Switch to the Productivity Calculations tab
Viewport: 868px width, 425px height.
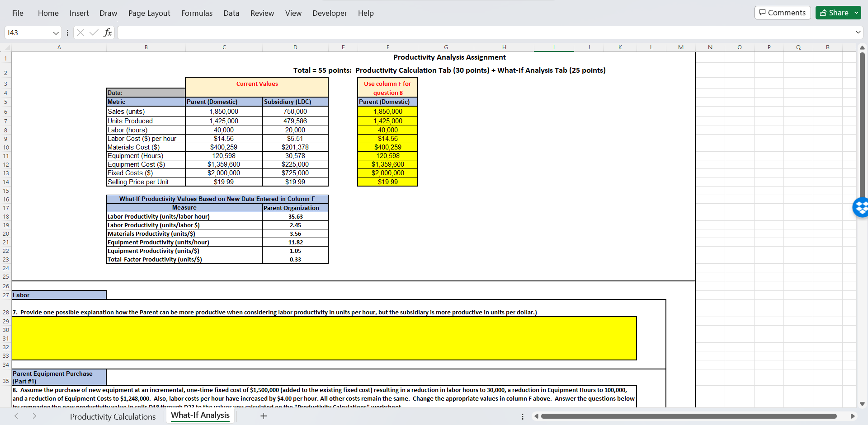coord(113,416)
